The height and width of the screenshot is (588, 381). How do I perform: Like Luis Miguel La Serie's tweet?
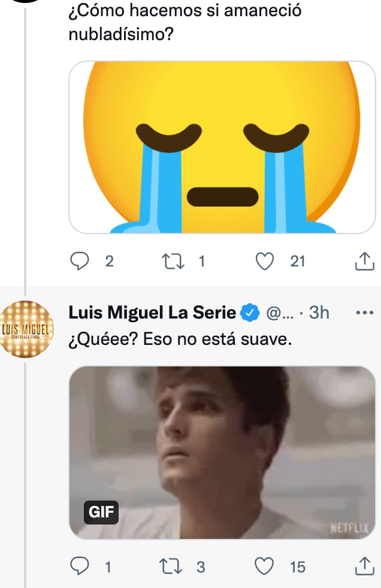264,566
